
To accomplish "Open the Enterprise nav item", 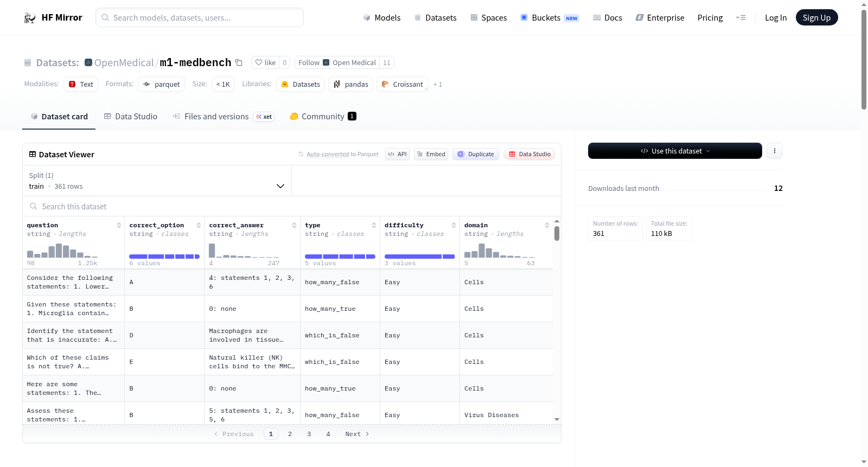I will (x=660, y=17).
